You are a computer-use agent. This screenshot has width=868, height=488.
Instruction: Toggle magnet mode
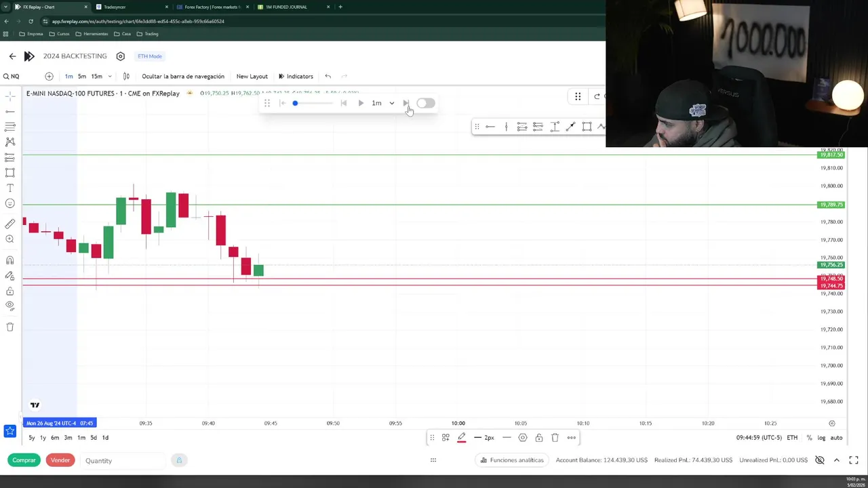9,260
